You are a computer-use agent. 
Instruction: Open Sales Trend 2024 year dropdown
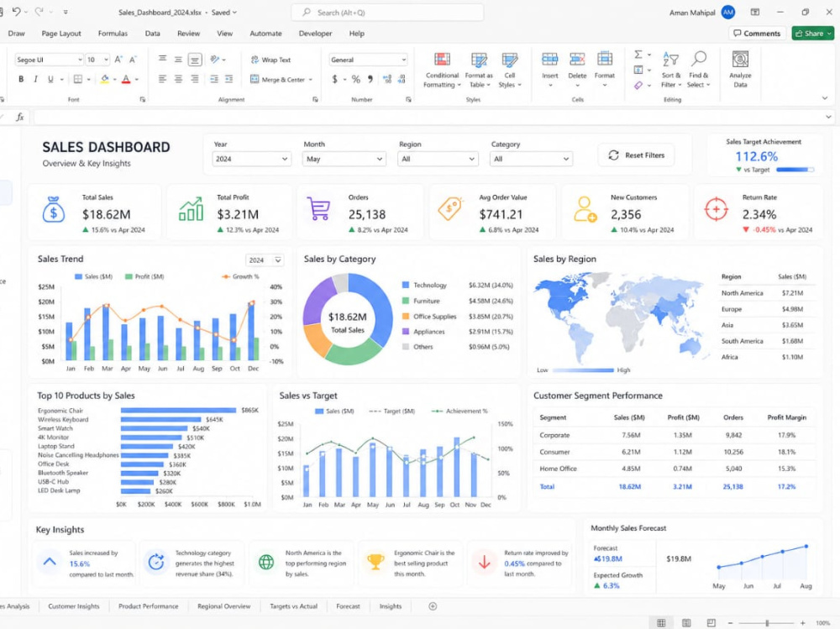tap(265, 259)
